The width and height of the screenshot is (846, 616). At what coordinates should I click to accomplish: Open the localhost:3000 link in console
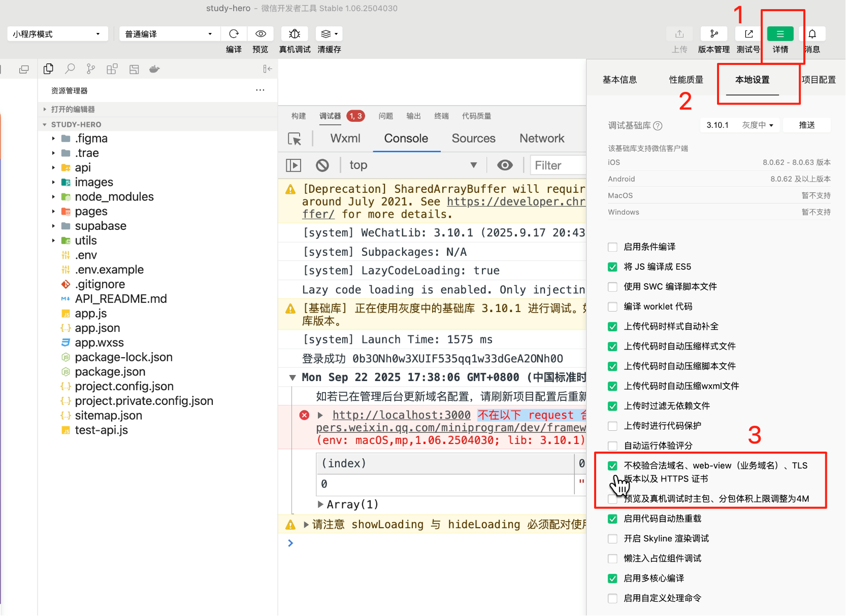[x=401, y=415]
